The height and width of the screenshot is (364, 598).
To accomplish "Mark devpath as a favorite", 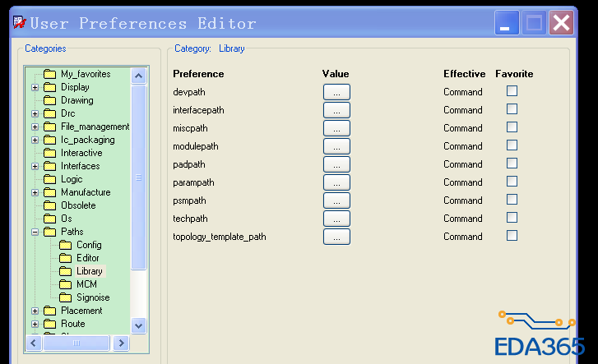I will (x=512, y=91).
